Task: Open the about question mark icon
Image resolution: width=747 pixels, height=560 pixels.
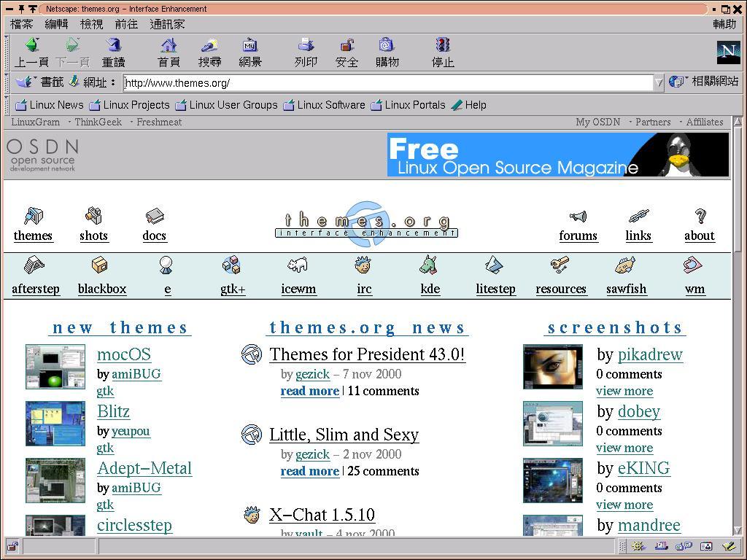Action: [700, 216]
